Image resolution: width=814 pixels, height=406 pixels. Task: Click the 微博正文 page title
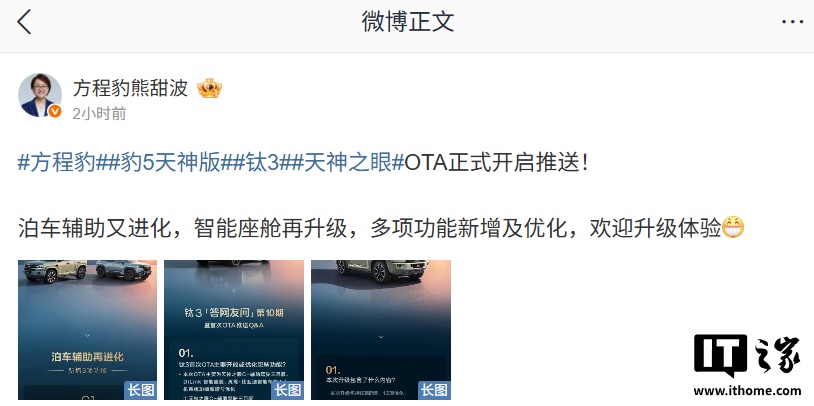pyautogui.click(x=408, y=22)
